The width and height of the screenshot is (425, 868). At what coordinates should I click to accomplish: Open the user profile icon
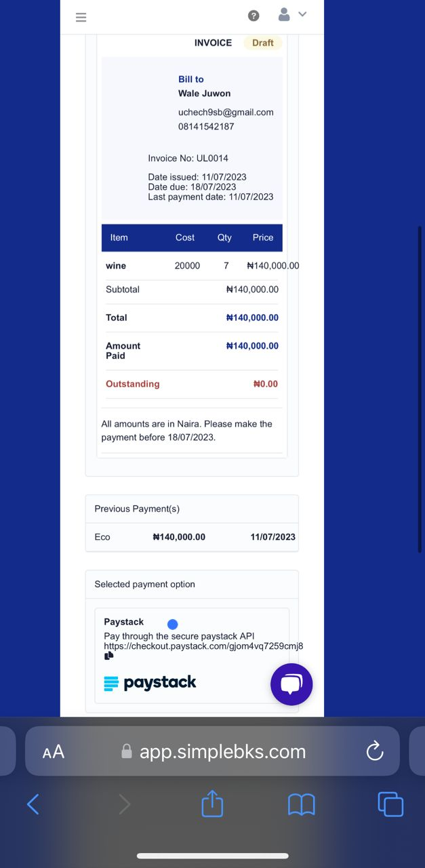coord(285,14)
